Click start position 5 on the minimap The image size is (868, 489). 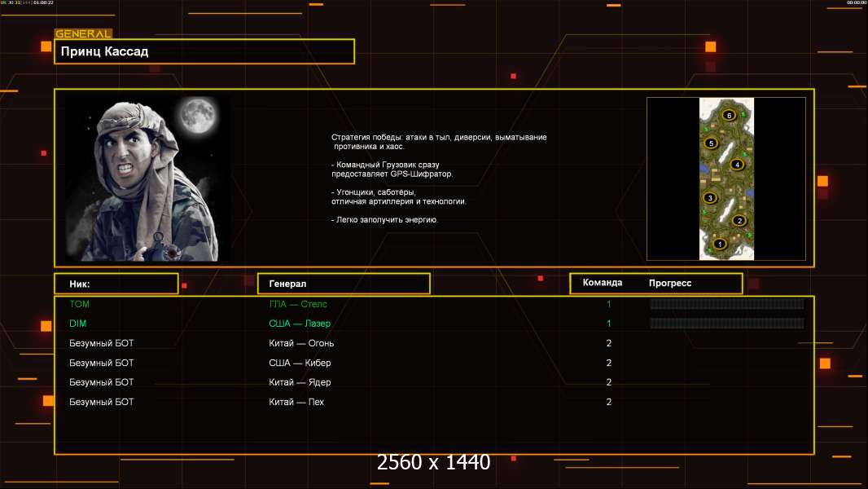(x=711, y=143)
